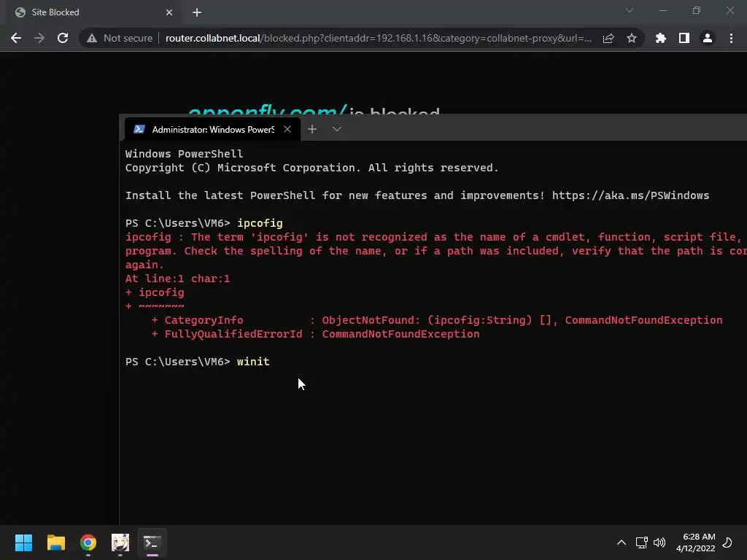747x560 pixels.
Task: Restore down the Chrome window
Action: (697, 10)
